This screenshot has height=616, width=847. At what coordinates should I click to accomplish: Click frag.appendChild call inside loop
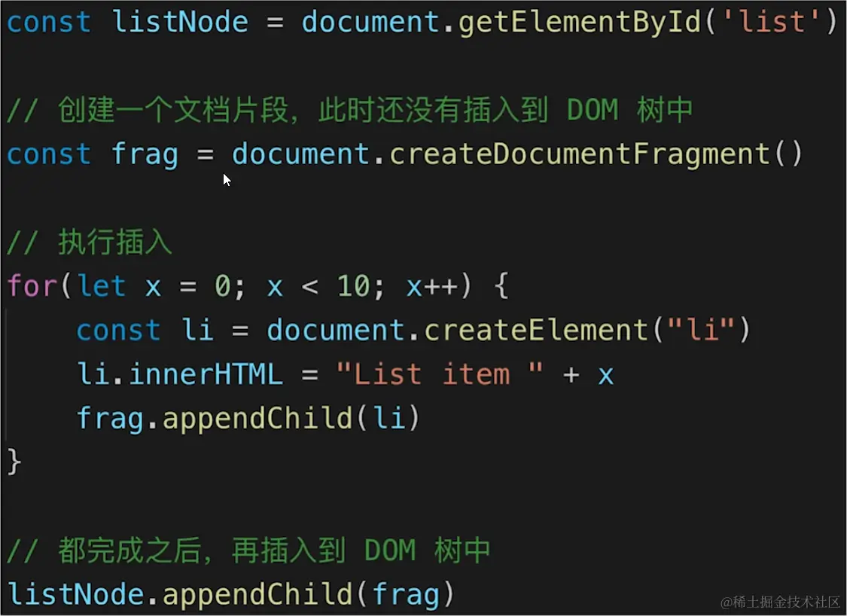(248, 418)
